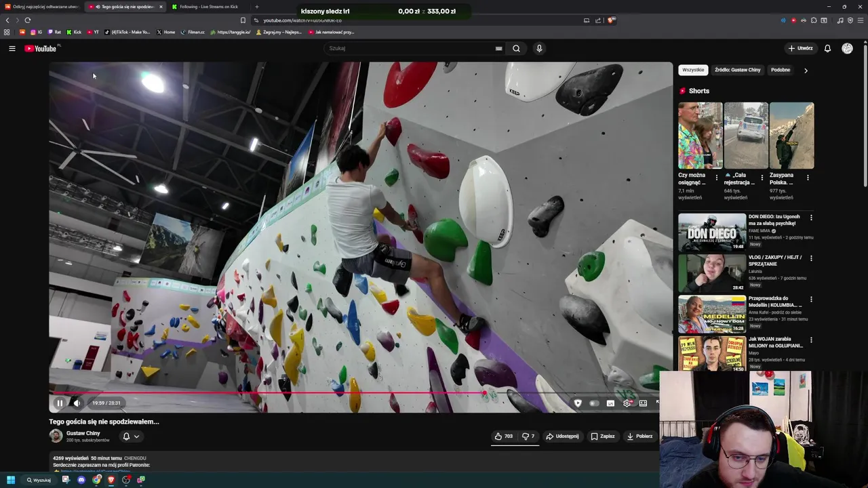Open Przeprowadzka do Medellín video title
This screenshot has height=488, width=868.
pyautogui.click(x=775, y=302)
